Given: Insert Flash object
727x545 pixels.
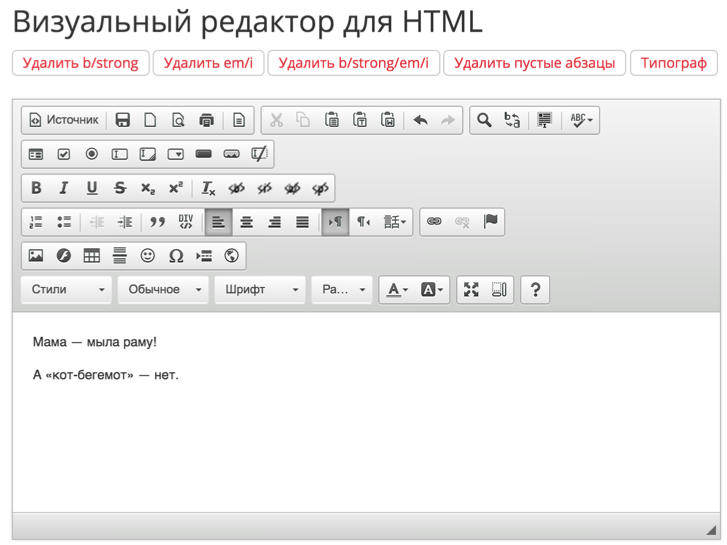Looking at the screenshot, I should [64, 256].
